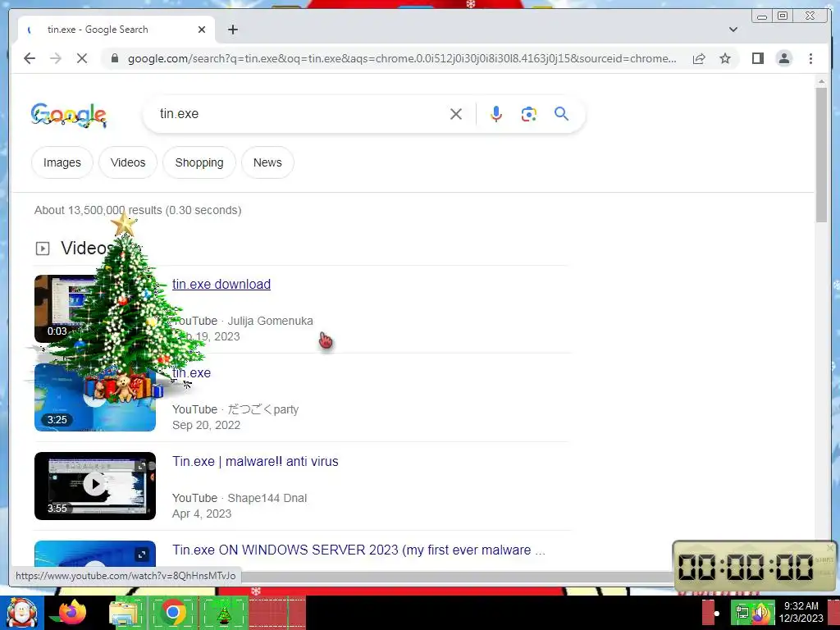Viewport: 840px width, 630px height.
Task: Open the Chrome profile menu
Action: pyautogui.click(x=783, y=58)
